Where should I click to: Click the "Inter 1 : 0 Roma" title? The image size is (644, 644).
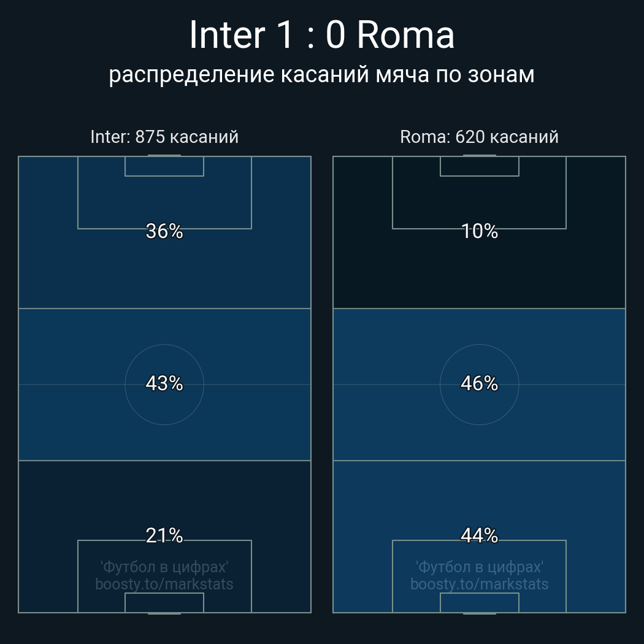(321, 35)
